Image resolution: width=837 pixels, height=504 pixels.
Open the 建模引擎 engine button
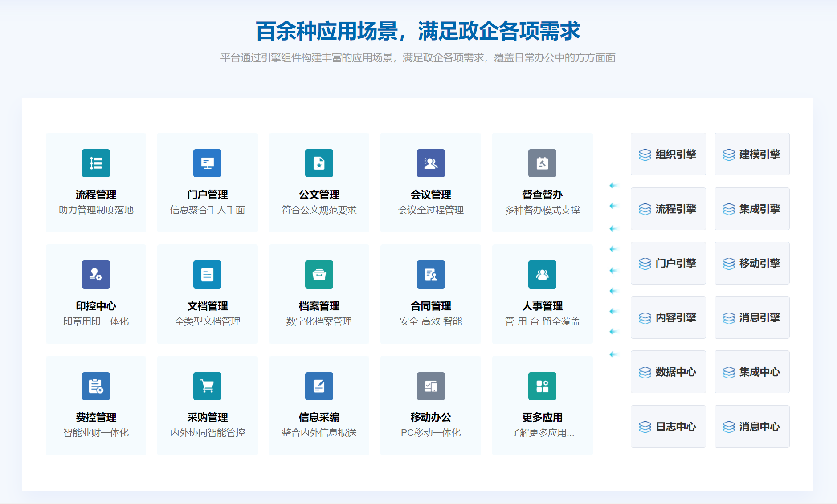752,154
